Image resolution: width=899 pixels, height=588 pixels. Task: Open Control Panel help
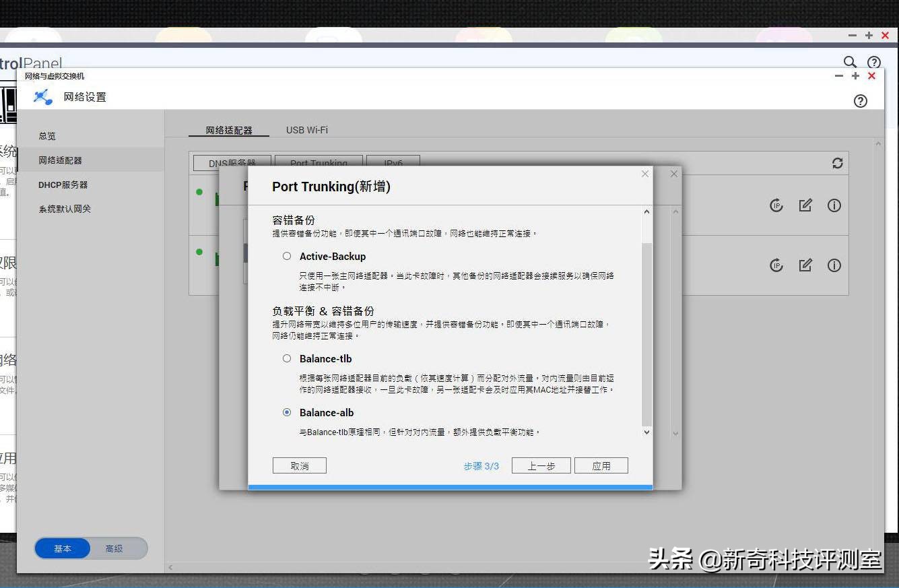tap(873, 61)
